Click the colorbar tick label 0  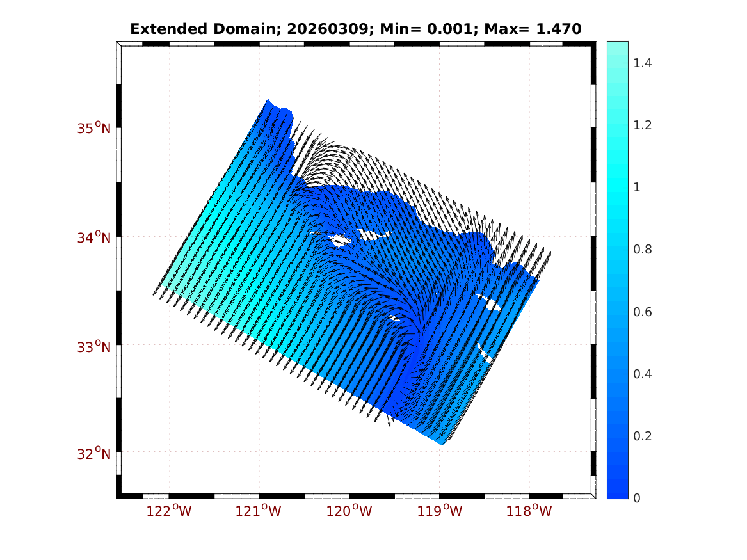pos(636,498)
